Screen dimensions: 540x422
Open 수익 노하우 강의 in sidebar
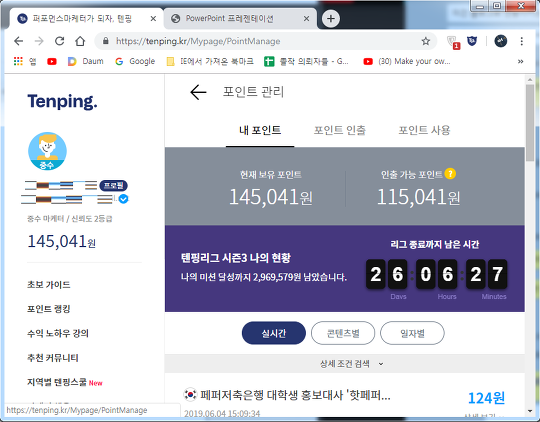point(58,333)
